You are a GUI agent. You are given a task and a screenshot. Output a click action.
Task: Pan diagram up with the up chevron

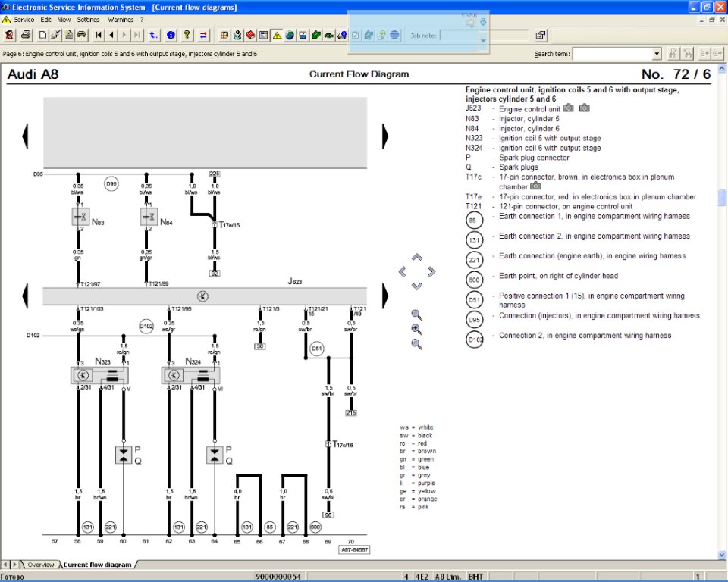pyautogui.click(x=416, y=257)
